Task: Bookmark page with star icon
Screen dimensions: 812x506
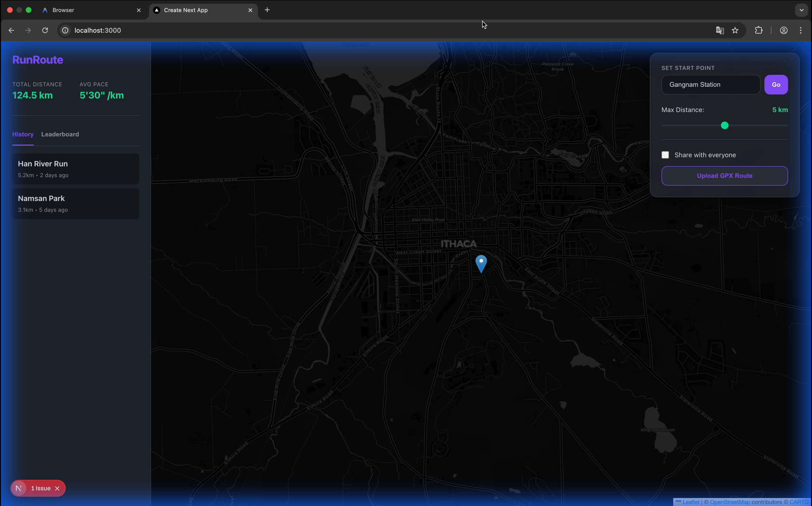Action: 735,30
